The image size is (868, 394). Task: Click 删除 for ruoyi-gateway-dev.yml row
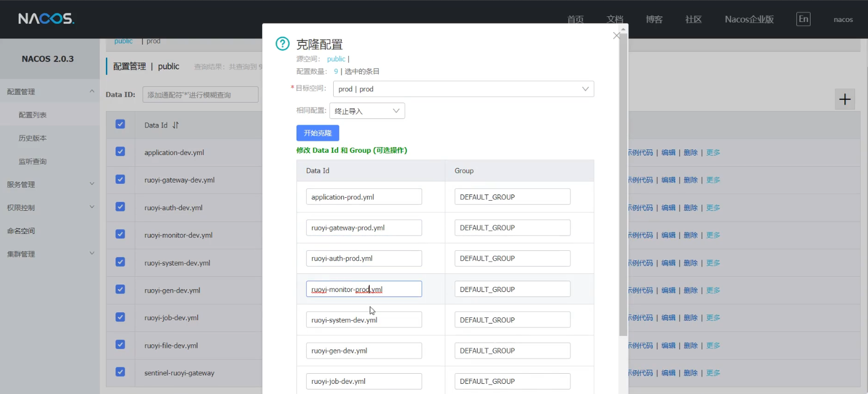(x=690, y=180)
